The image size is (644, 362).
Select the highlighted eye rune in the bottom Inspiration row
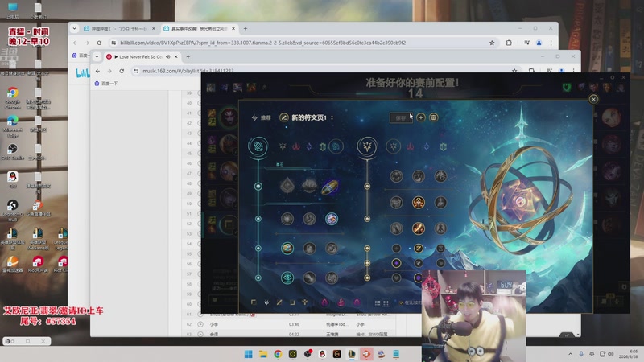287,278
